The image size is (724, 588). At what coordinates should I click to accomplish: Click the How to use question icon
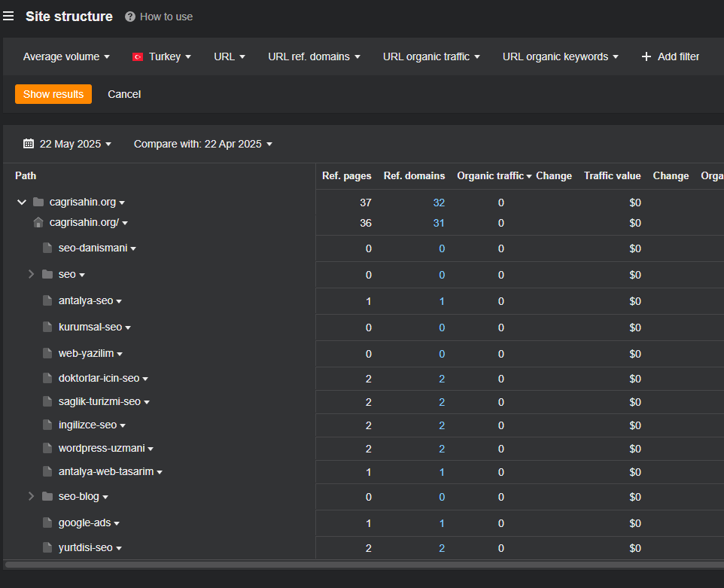point(130,17)
